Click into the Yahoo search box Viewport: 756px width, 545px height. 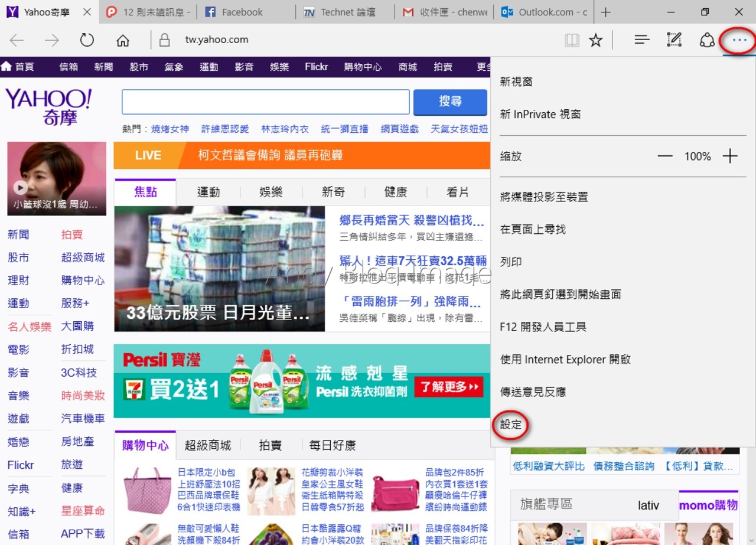coord(266,102)
